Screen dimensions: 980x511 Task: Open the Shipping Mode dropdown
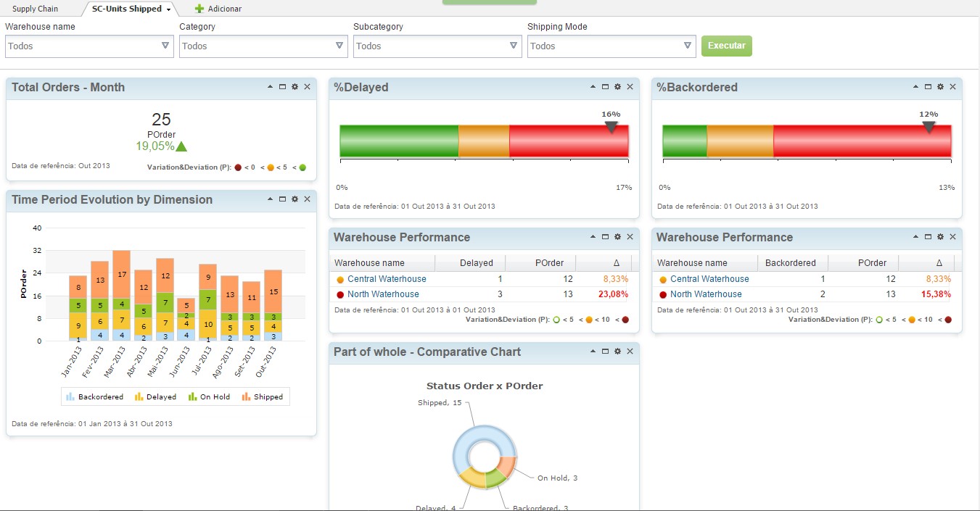[x=612, y=46]
